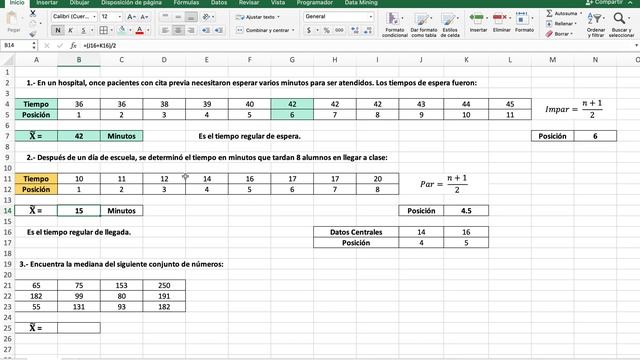Decrease indent icon
640x360 pixels.
click(206, 30)
